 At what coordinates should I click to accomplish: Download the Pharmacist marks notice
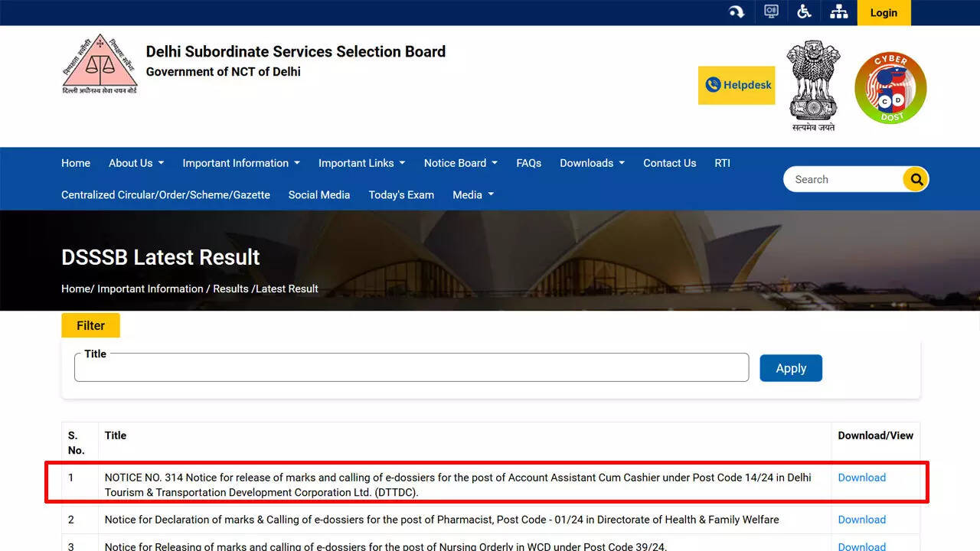(x=861, y=520)
